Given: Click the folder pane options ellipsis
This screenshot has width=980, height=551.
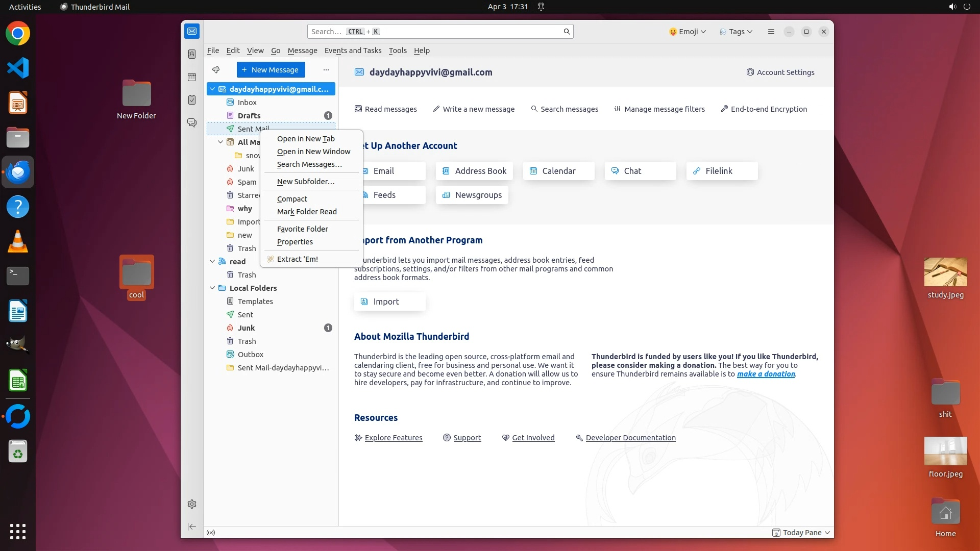Looking at the screenshot, I should click(x=326, y=70).
